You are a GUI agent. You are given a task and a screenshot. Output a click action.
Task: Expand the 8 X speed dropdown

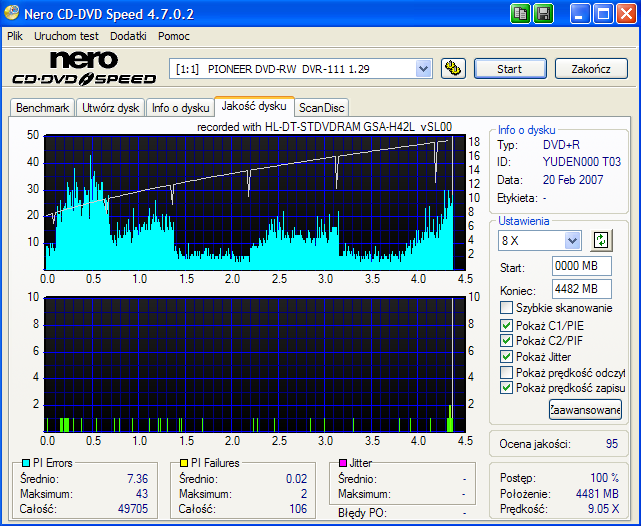coord(572,240)
